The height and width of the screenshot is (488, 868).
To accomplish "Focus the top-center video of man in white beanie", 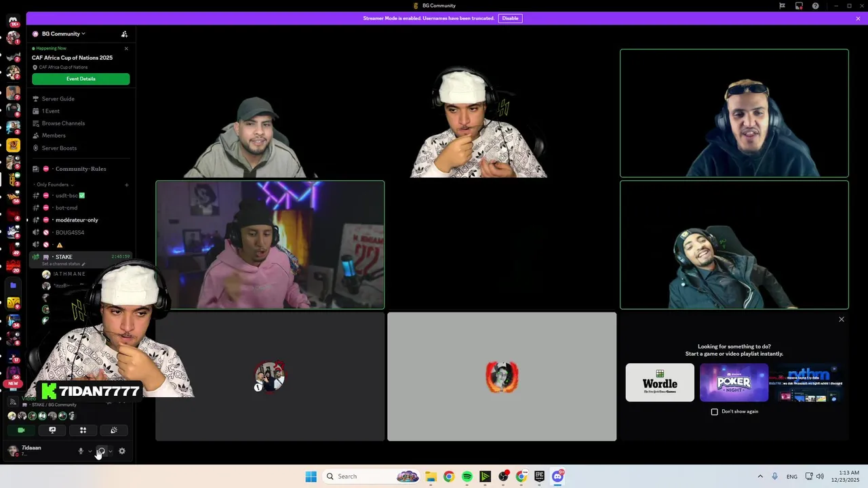I will (x=502, y=113).
